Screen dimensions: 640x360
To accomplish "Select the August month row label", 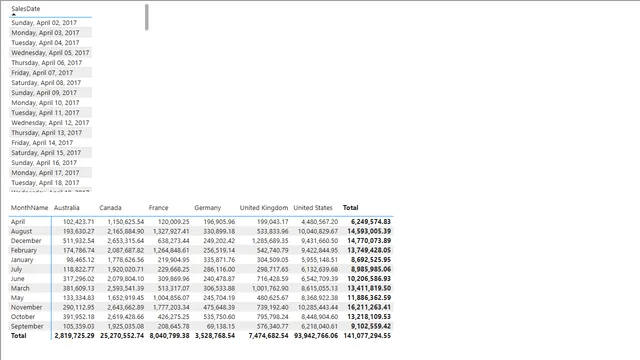I will 21,231.
